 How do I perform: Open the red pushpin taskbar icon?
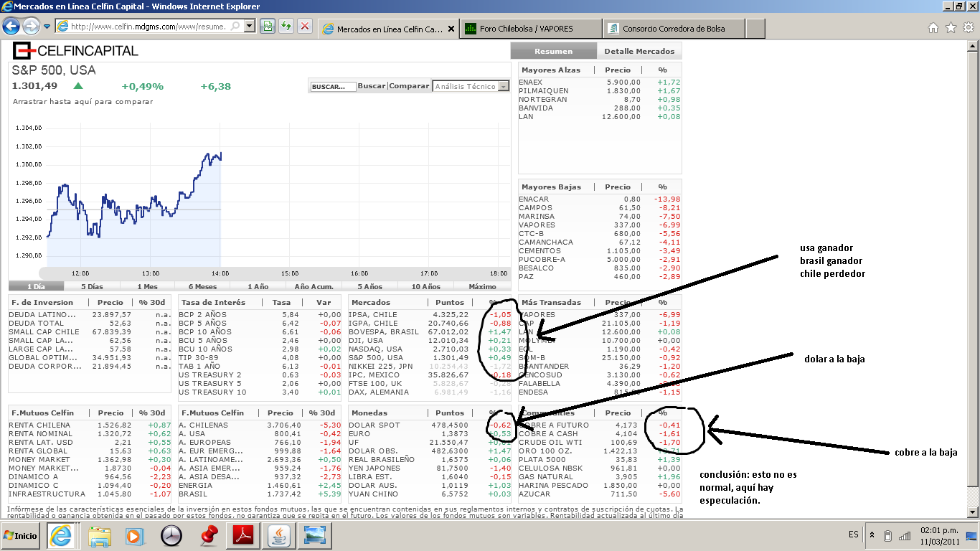207,536
